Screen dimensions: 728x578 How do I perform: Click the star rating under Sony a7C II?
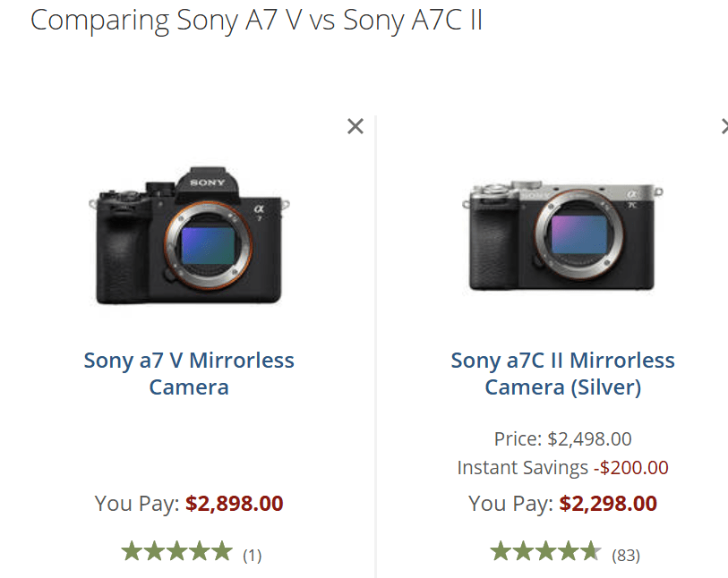point(544,552)
